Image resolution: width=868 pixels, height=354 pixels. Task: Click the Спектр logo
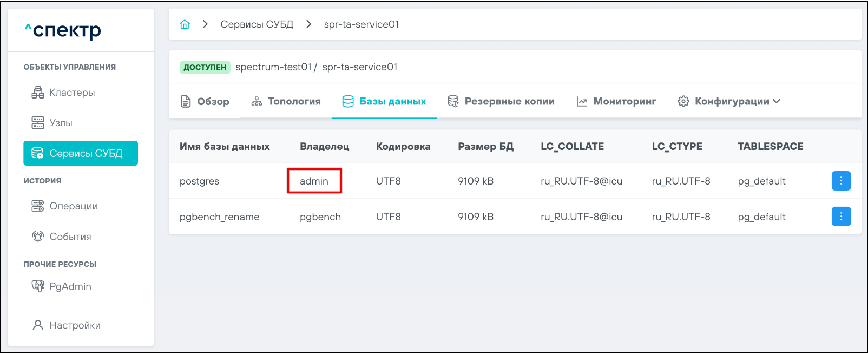[63, 30]
